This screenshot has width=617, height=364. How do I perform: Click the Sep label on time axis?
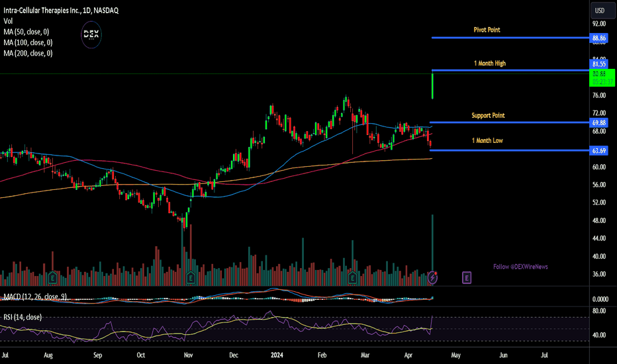(97, 355)
